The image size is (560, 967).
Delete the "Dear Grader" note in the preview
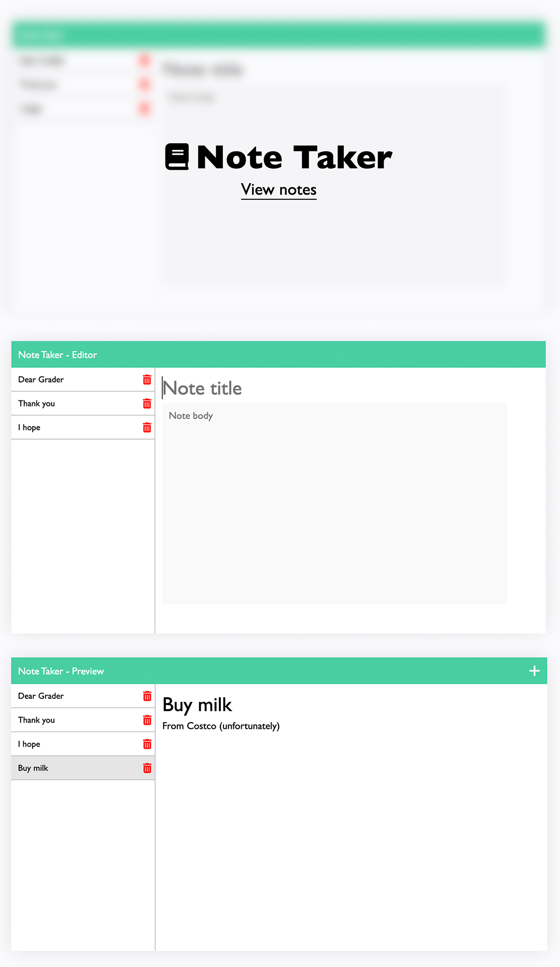click(x=147, y=696)
